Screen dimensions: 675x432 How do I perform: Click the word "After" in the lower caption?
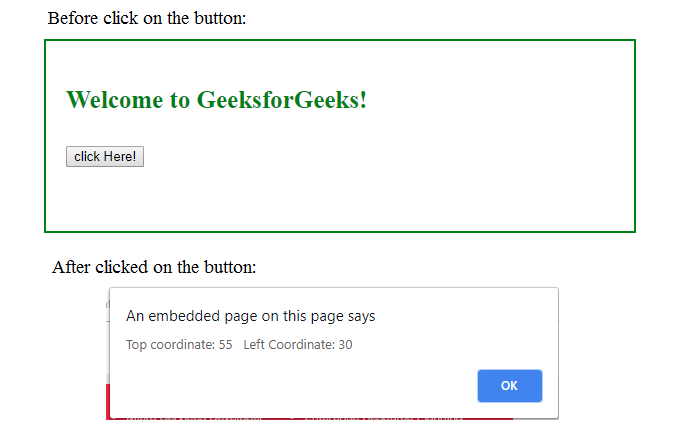(x=71, y=267)
